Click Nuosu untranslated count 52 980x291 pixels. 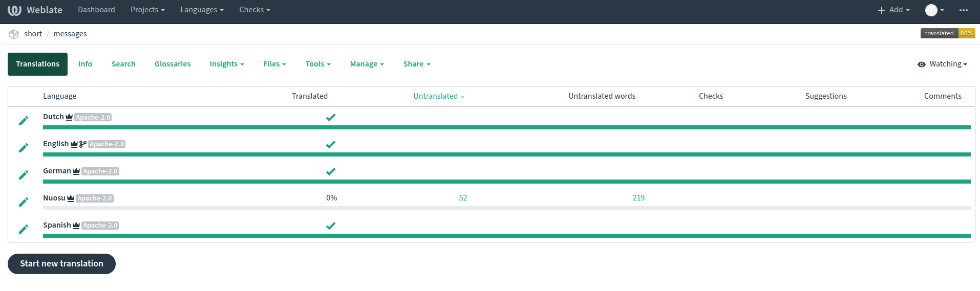coord(463,198)
